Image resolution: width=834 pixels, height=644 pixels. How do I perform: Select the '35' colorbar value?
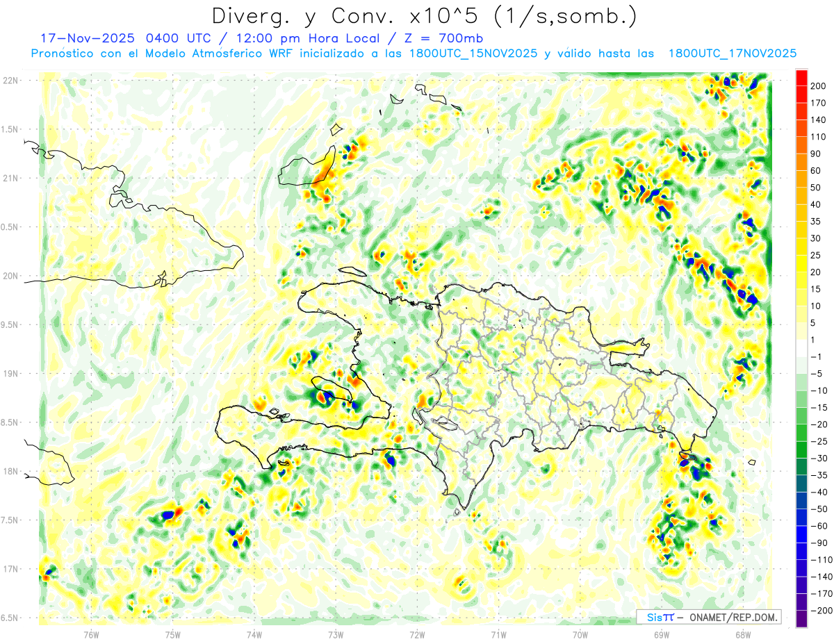pos(816,221)
